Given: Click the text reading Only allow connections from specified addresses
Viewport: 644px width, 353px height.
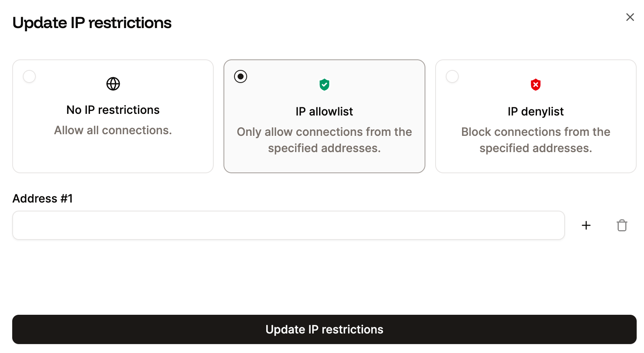Looking at the screenshot, I should (324, 139).
